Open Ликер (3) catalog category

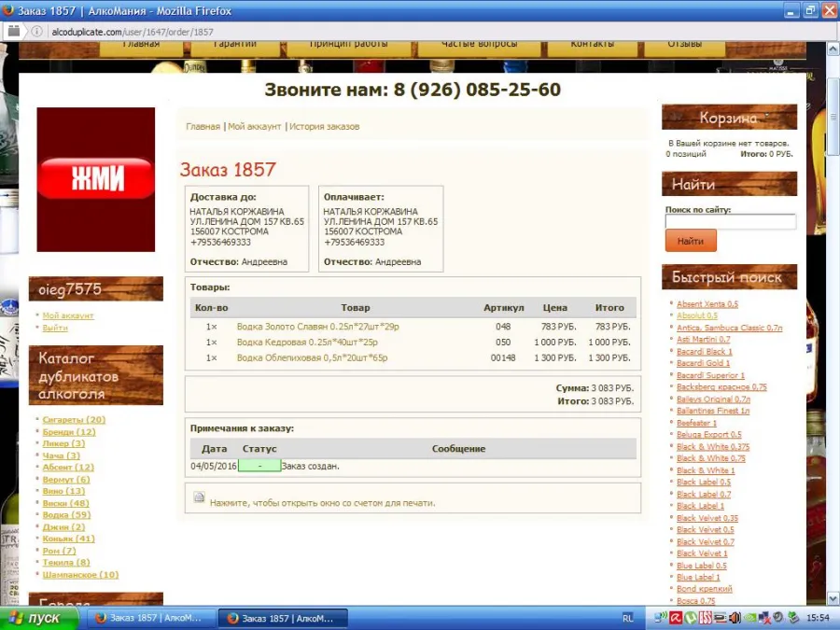click(x=63, y=443)
